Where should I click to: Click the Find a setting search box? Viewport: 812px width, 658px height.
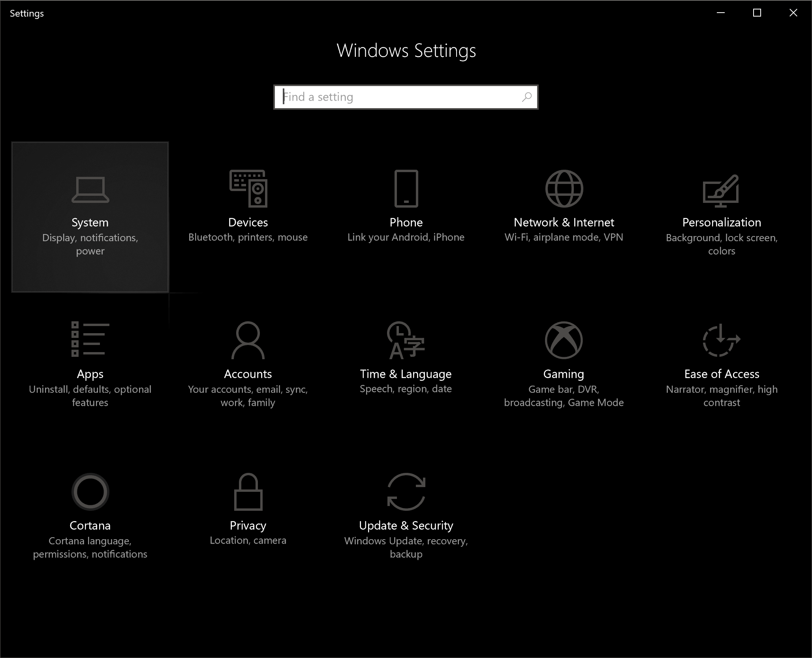(406, 97)
